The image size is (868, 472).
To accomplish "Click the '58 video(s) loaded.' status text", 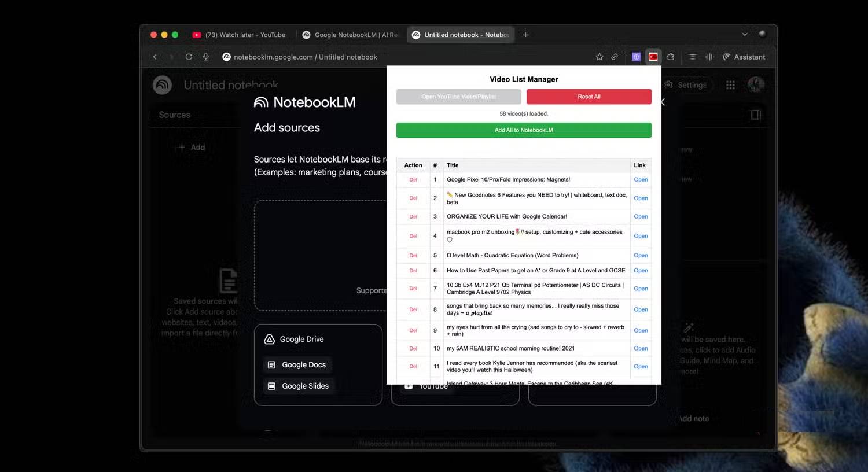I will tap(524, 114).
